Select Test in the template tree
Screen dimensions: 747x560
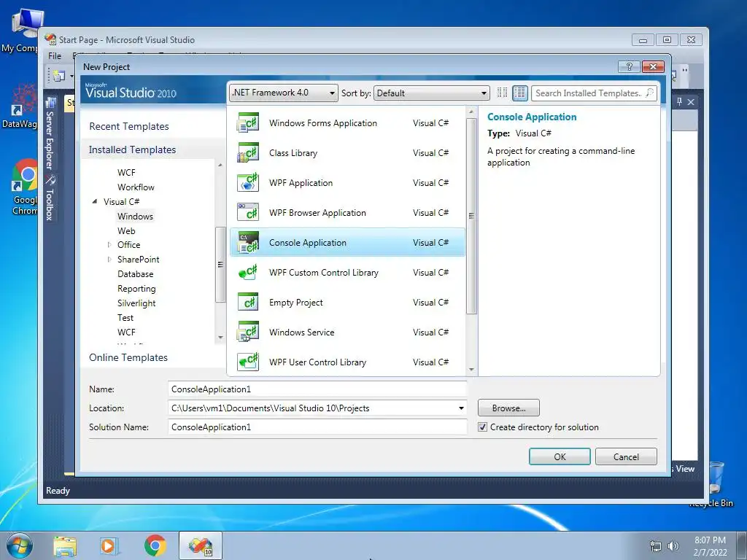(x=125, y=318)
